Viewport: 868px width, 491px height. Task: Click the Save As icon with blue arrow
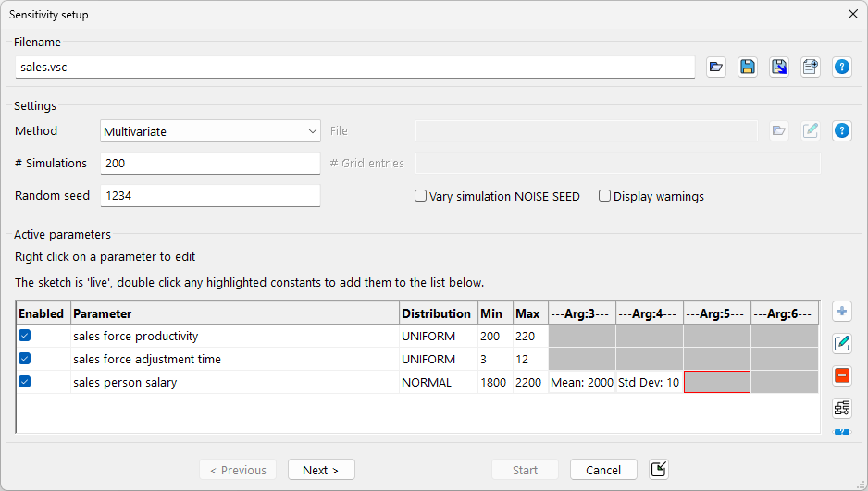coord(779,67)
